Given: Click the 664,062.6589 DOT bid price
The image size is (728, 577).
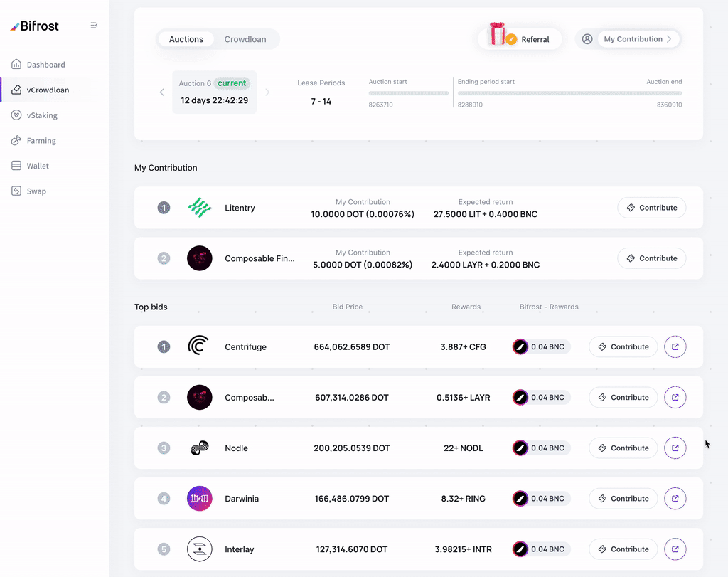Looking at the screenshot, I should 351,346.
